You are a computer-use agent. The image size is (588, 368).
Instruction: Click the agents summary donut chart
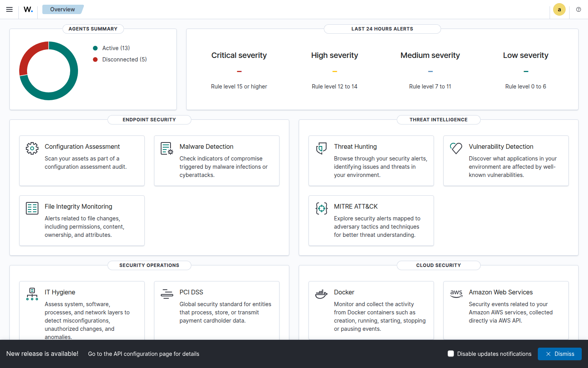tap(49, 71)
